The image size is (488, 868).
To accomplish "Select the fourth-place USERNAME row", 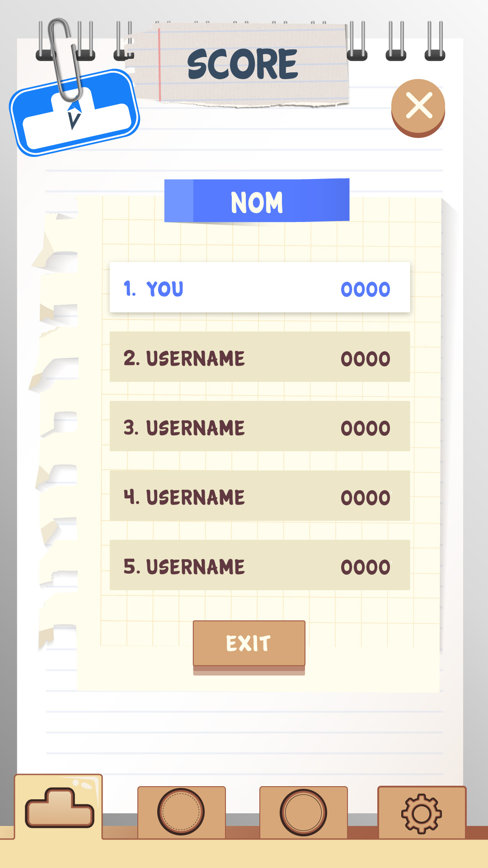I will click(259, 496).
